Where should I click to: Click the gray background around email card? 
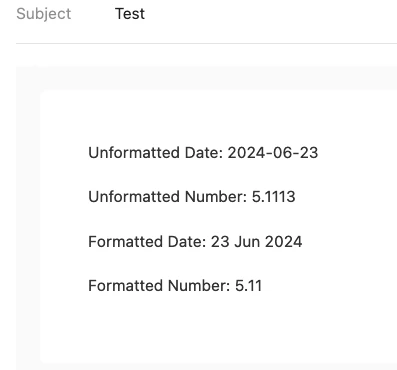point(28,217)
